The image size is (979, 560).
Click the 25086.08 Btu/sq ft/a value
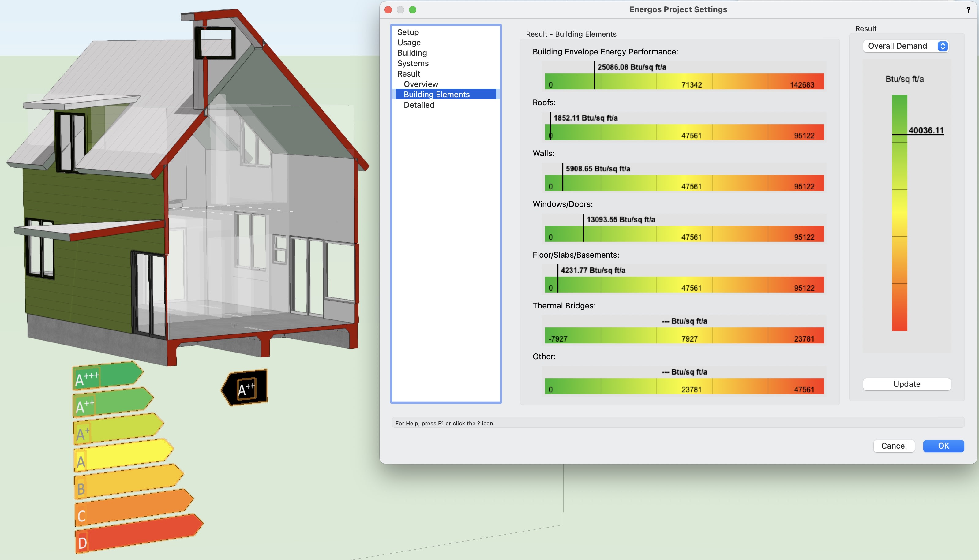click(x=632, y=67)
